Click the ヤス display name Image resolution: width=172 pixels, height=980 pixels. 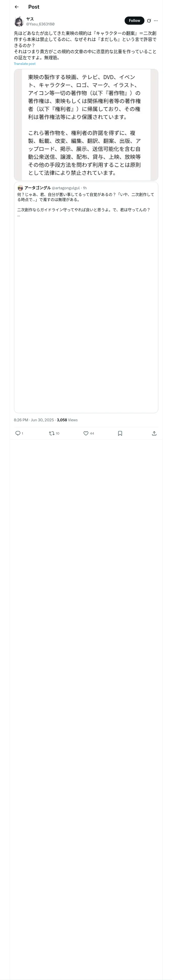[x=30, y=19]
